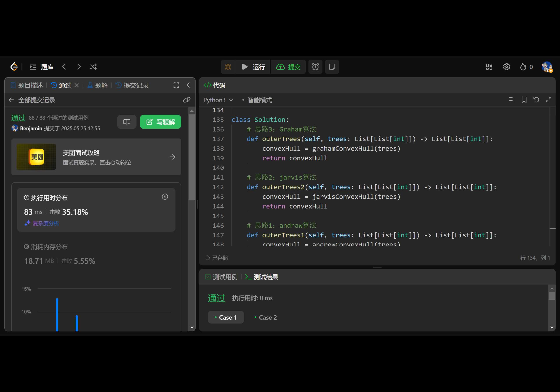The height and width of the screenshot is (392, 560).
Task: Select the Case 2 test result
Action: [x=265, y=317]
